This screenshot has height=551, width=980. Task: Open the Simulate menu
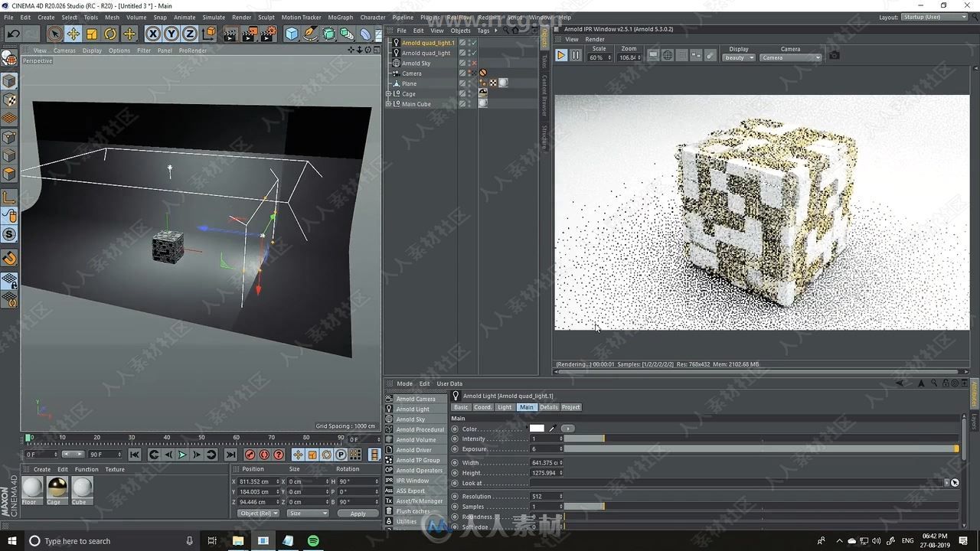tap(214, 17)
